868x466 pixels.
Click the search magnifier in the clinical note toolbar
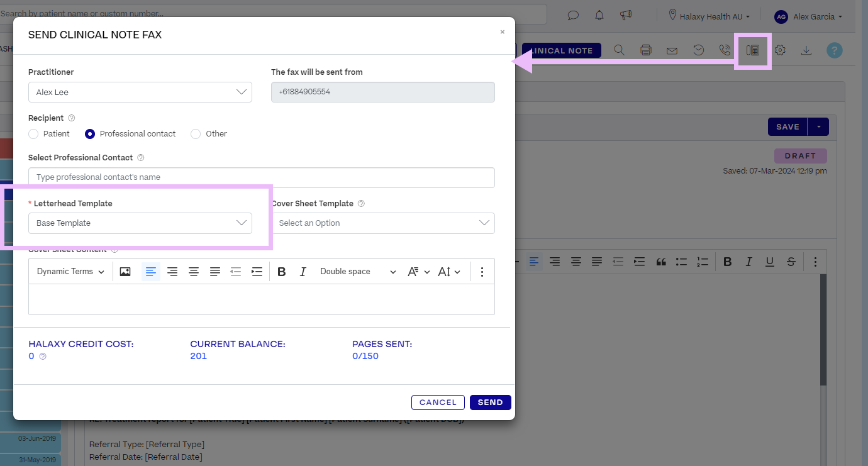tap(619, 50)
